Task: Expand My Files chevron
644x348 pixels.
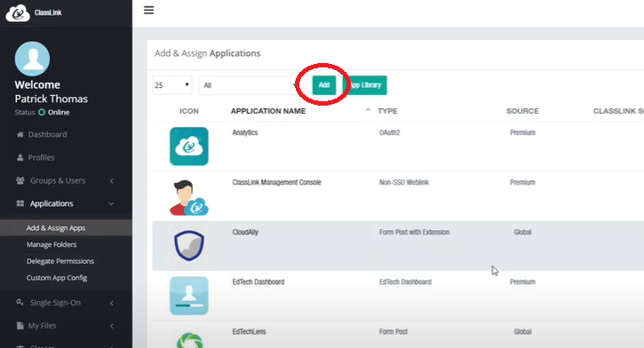Action: pyautogui.click(x=112, y=326)
